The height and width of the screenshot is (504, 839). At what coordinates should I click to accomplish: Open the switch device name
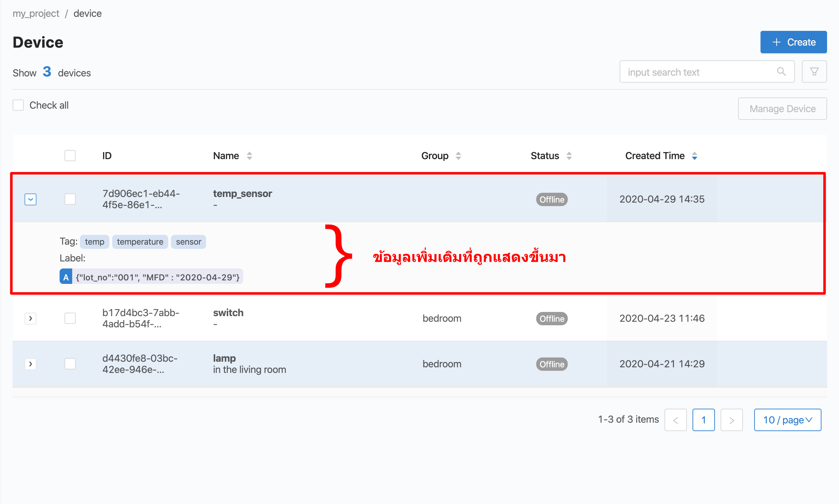(x=228, y=313)
